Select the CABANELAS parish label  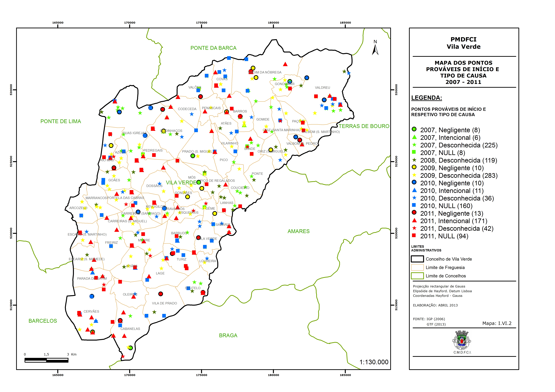pos(130,329)
